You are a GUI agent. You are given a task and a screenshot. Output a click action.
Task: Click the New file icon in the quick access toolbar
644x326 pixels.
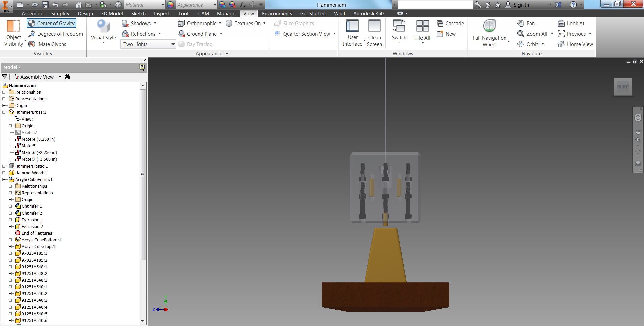click(20, 5)
